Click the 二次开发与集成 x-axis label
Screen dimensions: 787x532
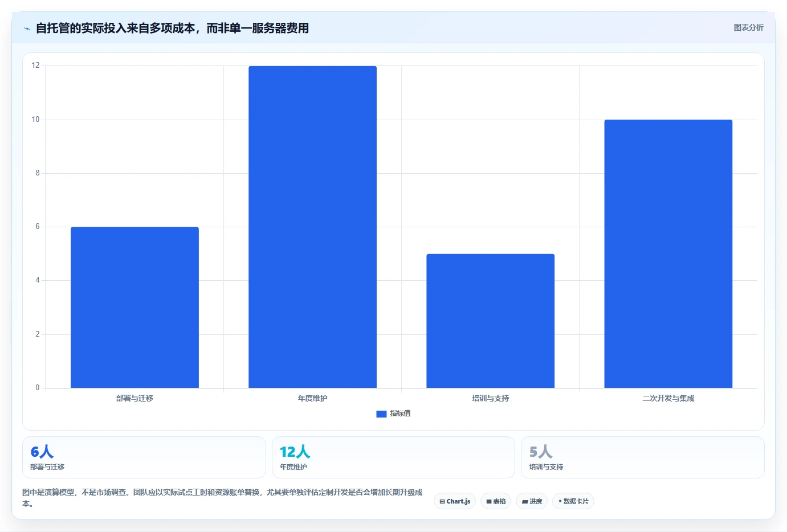point(668,398)
